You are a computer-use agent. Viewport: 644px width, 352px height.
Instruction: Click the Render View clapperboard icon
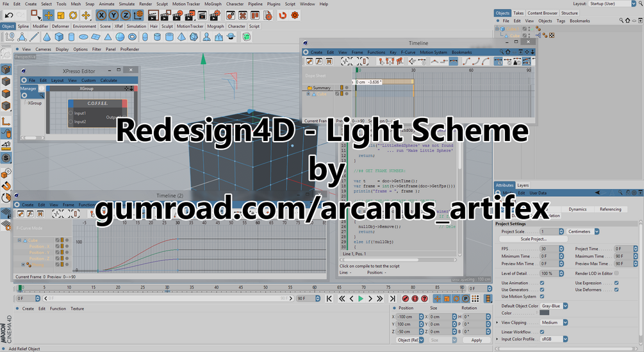(x=153, y=15)
